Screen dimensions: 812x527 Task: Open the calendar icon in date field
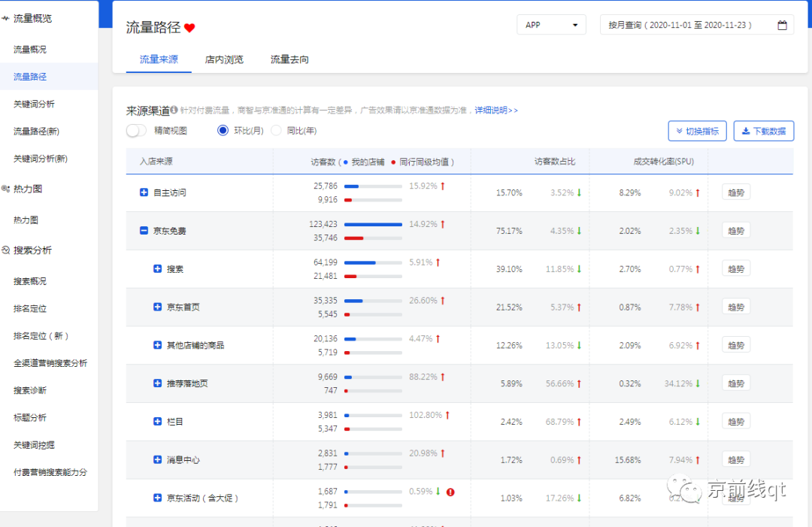point(782,25)
